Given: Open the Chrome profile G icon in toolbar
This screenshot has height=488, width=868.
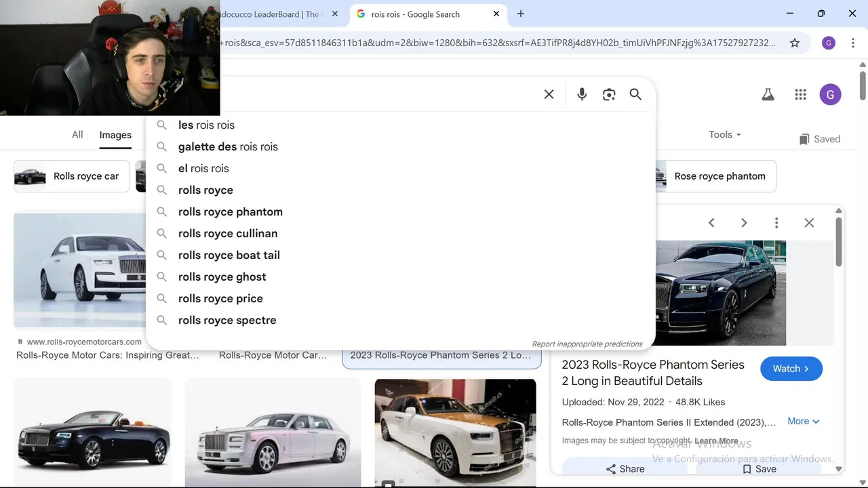Looking at the screenshot, I should pyautogui.click(x=829, y=43).
